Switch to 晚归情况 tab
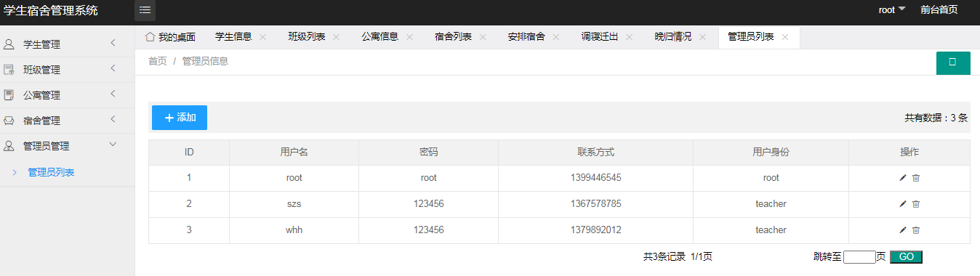This screenshot has height=276, width=980. 673,37
